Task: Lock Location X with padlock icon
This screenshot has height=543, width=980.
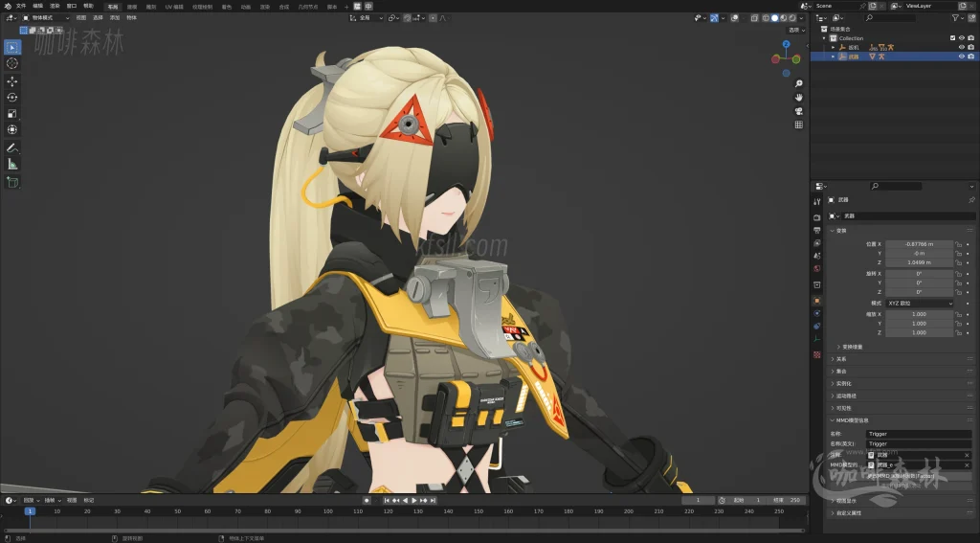Action: [958, 244]
